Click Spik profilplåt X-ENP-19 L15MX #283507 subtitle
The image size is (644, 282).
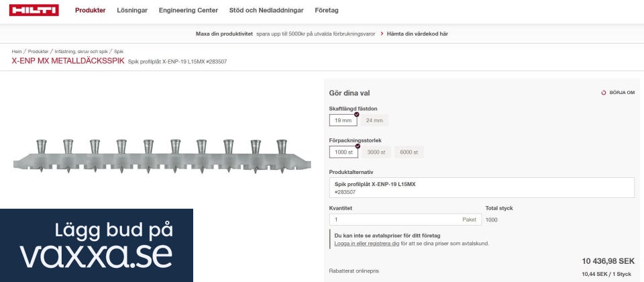coord(177,62)
